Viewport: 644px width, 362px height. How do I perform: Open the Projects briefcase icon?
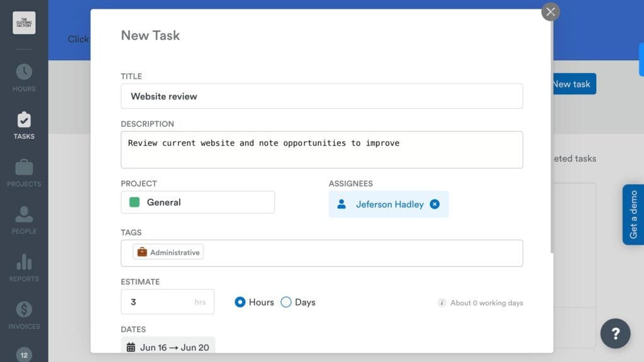click(x=23, y=167)
